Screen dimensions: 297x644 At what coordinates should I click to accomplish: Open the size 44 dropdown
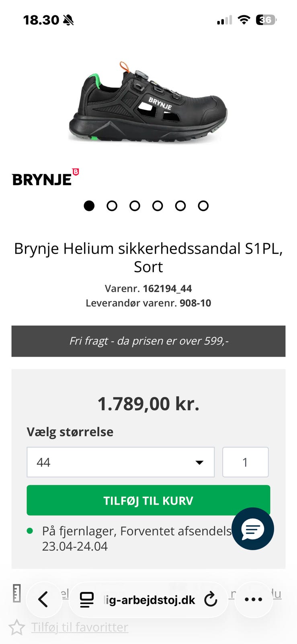tap(121, 462)
